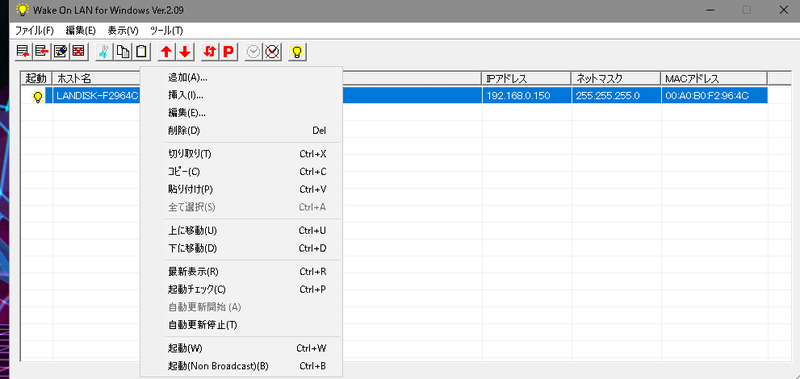This screenshot has height=379, width=800.
Task: Close the Wake On LAN window
Action: 784,9
